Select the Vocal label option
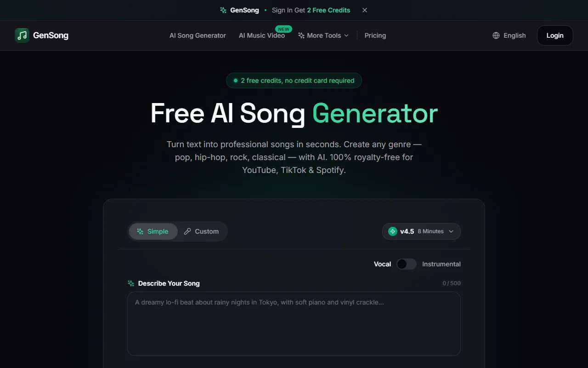Image resolution: width=588 pixels, height=368 pixels. click(382, 264)
